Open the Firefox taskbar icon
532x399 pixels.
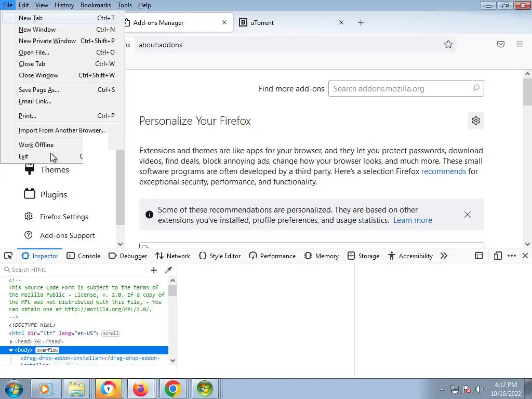point(140,389)
